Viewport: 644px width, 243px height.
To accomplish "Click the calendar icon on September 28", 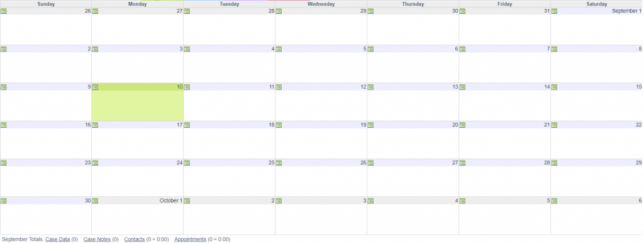I will point(462,163).
